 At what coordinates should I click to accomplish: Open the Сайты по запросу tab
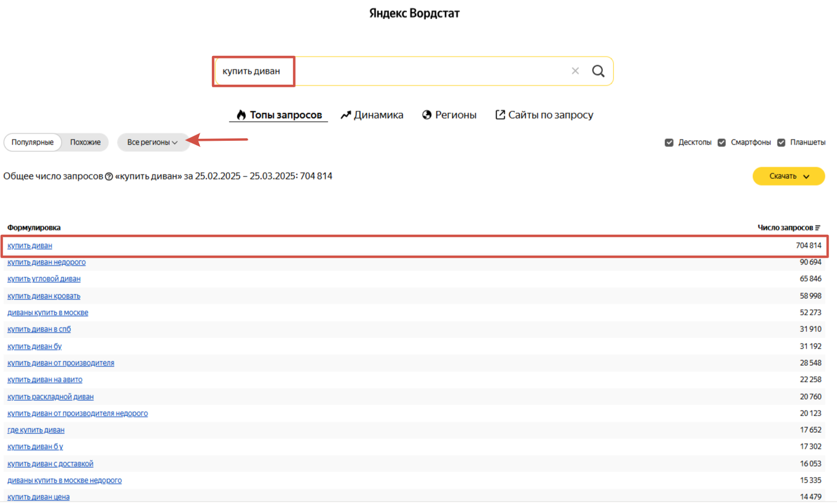coord(544,115)
